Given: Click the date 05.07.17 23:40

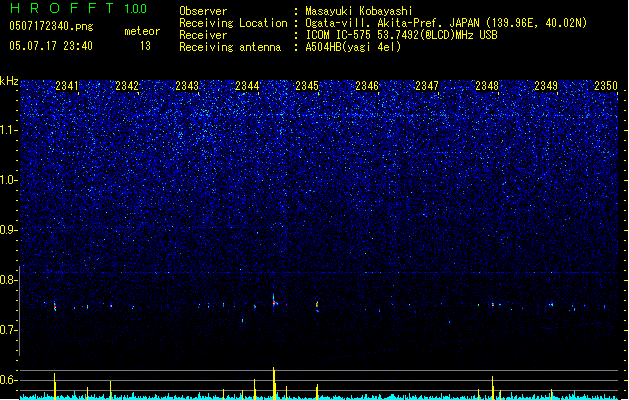Looking at the screenshot, I should [51, 46].
